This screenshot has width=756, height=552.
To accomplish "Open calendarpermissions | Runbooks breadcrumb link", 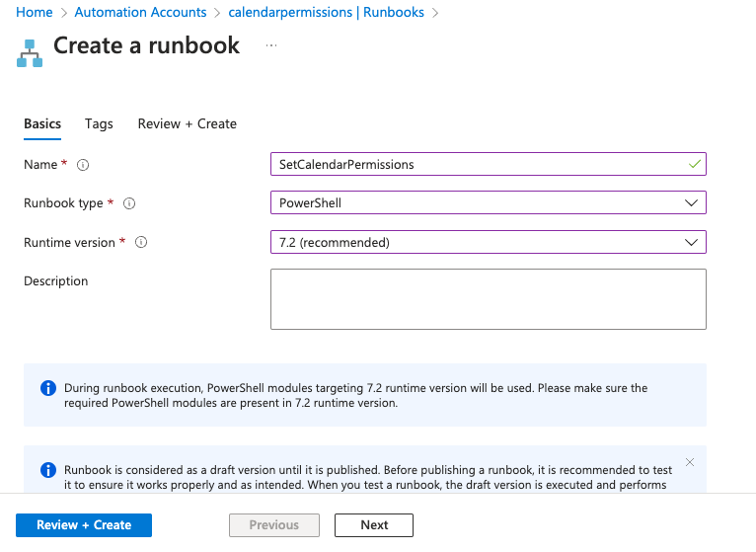I will pos(326,12).
